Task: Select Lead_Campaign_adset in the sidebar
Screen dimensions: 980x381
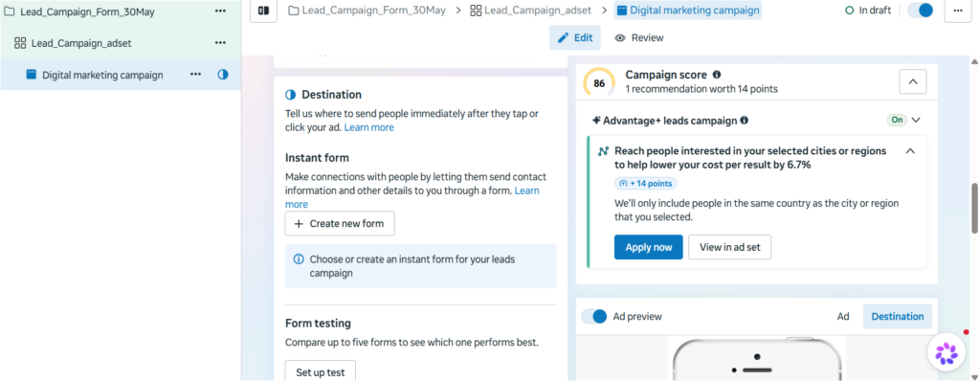Action: 81,43
